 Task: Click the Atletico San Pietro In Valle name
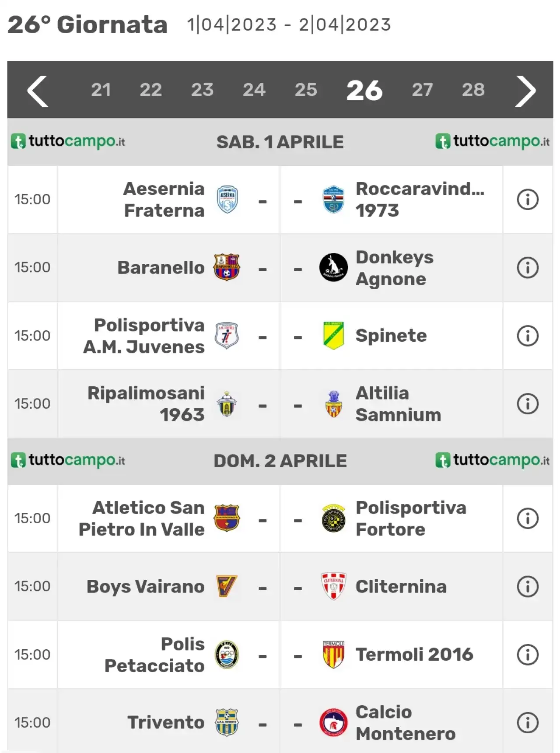142,518
